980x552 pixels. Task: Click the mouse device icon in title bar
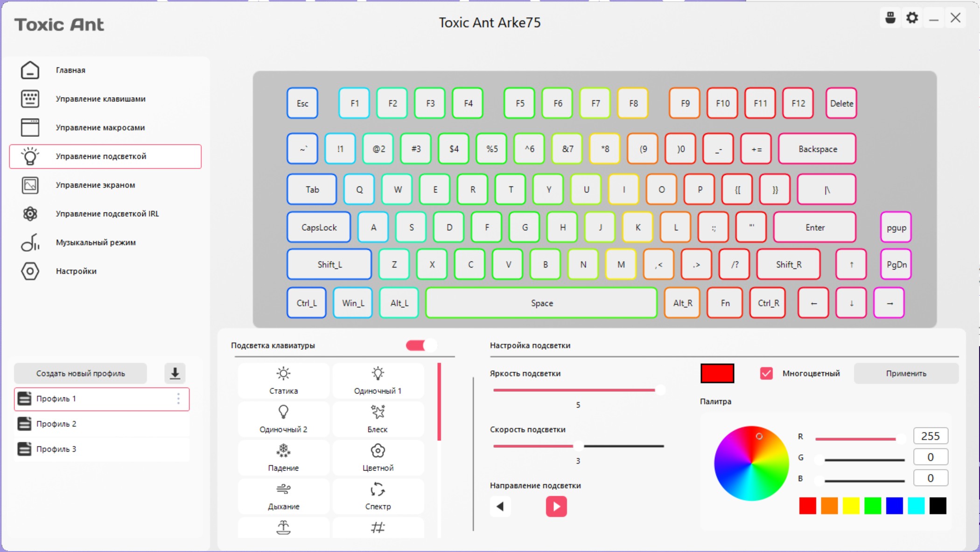[x=890, y=18]
